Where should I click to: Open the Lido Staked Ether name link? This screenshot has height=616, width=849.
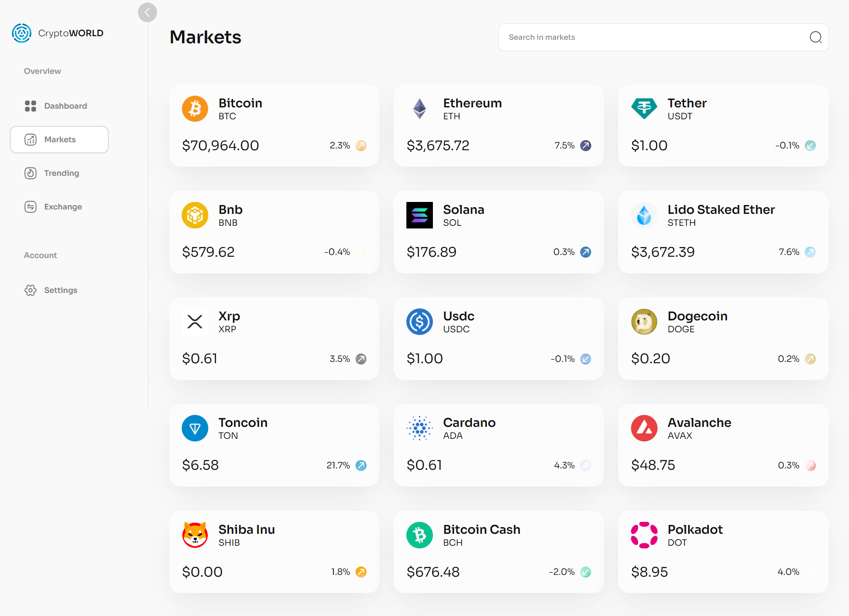721,209
